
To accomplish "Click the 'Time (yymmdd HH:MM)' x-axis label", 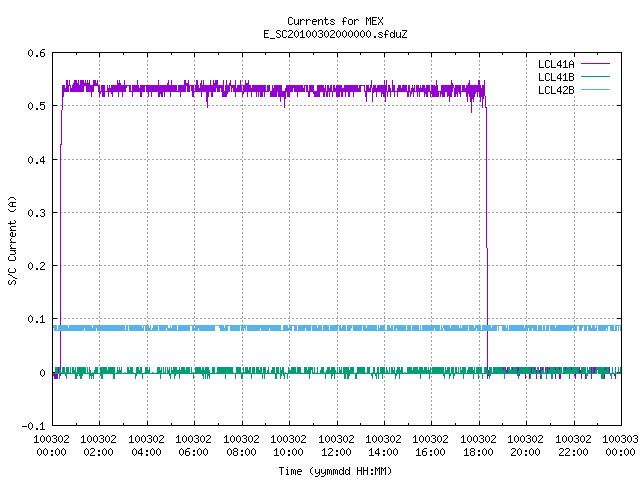I will [x=335, y=471].
